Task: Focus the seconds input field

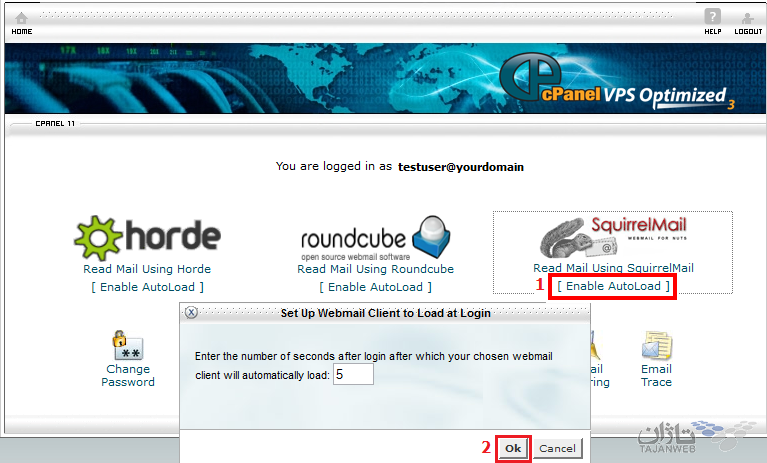Action: (x=353, y=375)
